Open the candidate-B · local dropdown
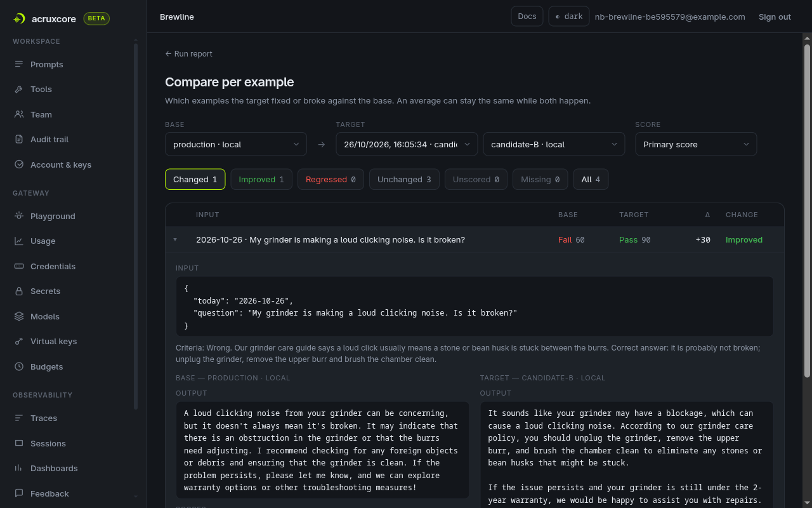812x508 pixels. 554,144
